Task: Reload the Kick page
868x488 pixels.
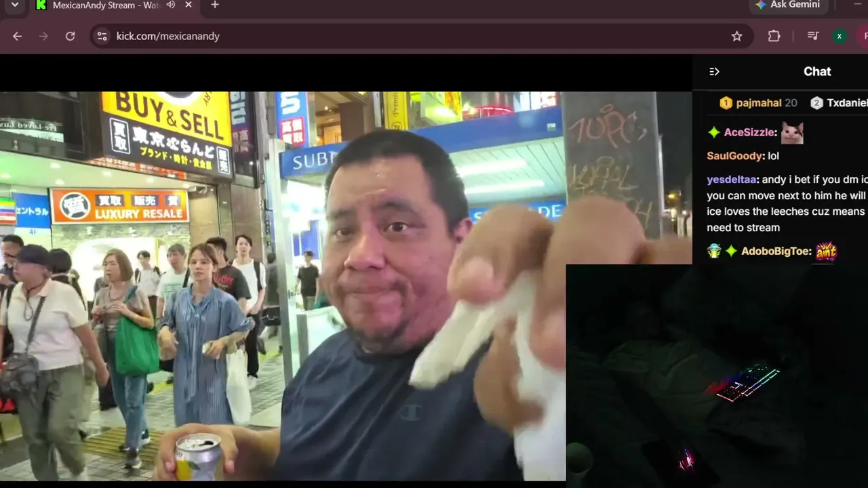Action: point(70,36)
